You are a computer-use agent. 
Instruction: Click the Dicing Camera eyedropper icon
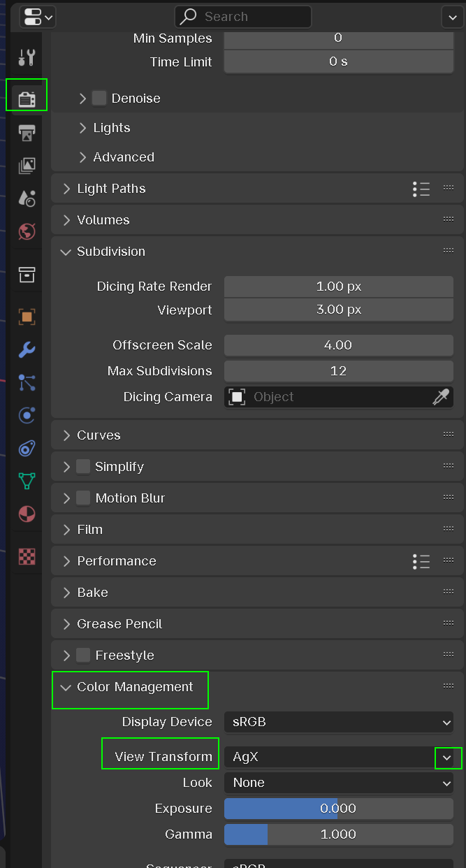click(441, 397)
